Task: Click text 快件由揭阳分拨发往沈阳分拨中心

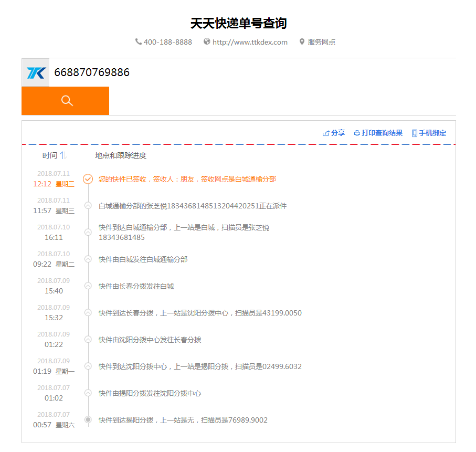Action: pos(150,393)
